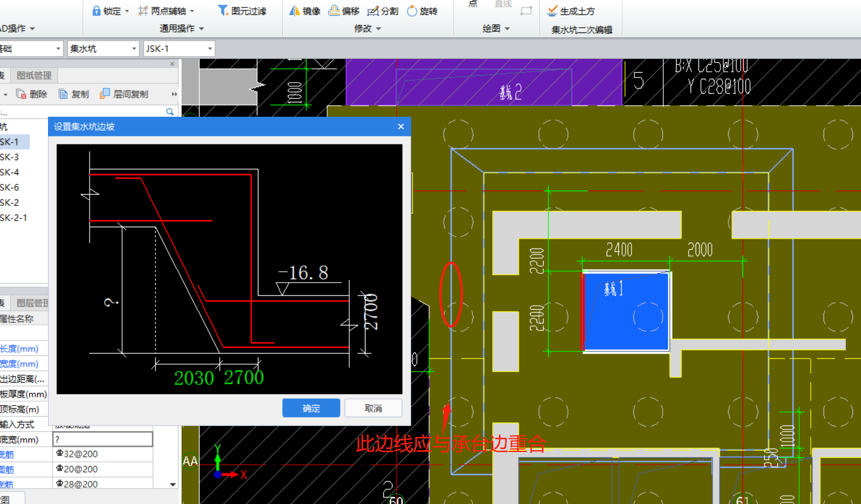
Task: Expand the CAD操作 group menu
Action: click(x=17, y=28)
